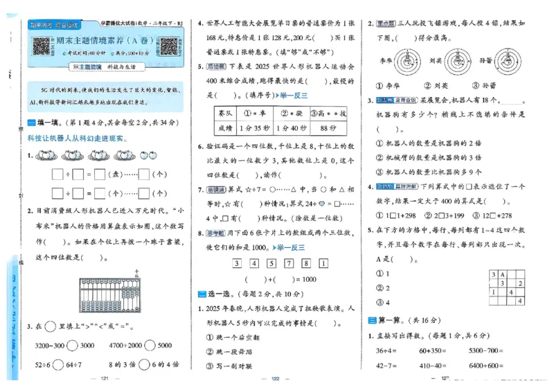554x392 pixels.
Task: Click the calculation 5300-700=
Action: pos(486,350)
